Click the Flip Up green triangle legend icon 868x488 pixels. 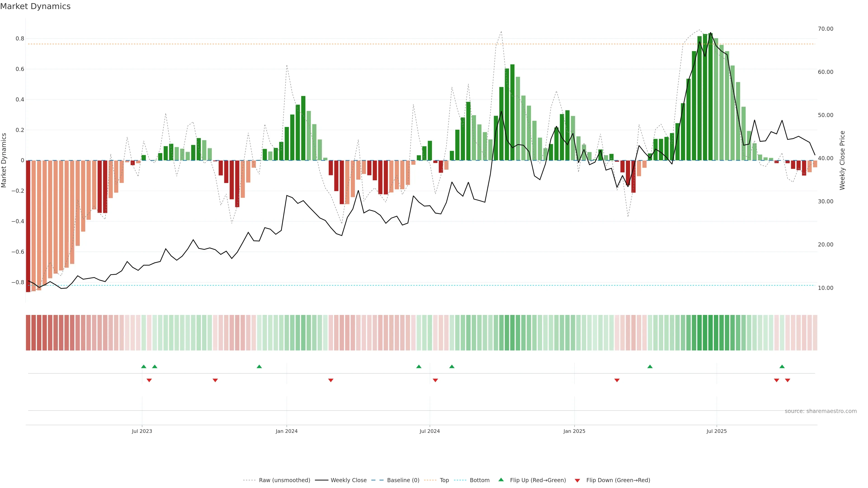501,480
